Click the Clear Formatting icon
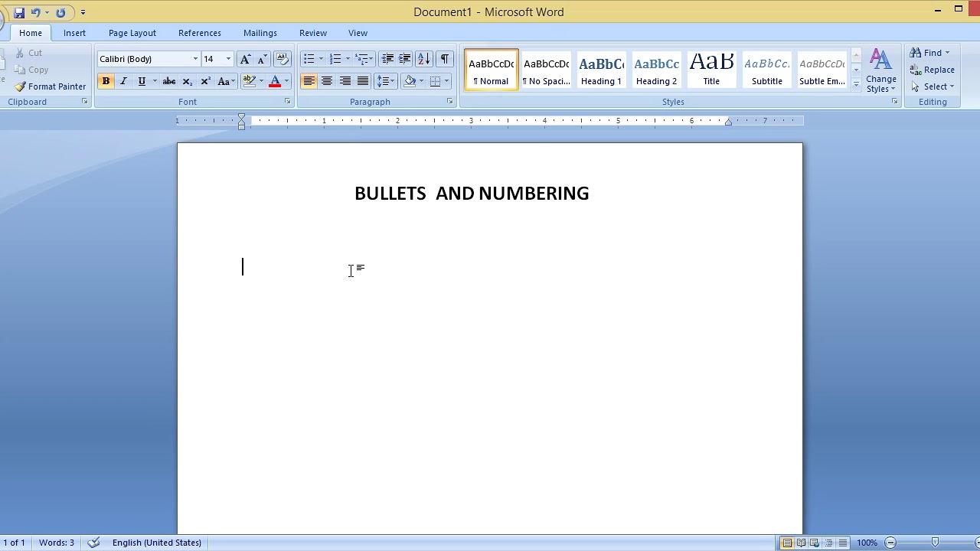980x551 pixels. tap(282, 59)
